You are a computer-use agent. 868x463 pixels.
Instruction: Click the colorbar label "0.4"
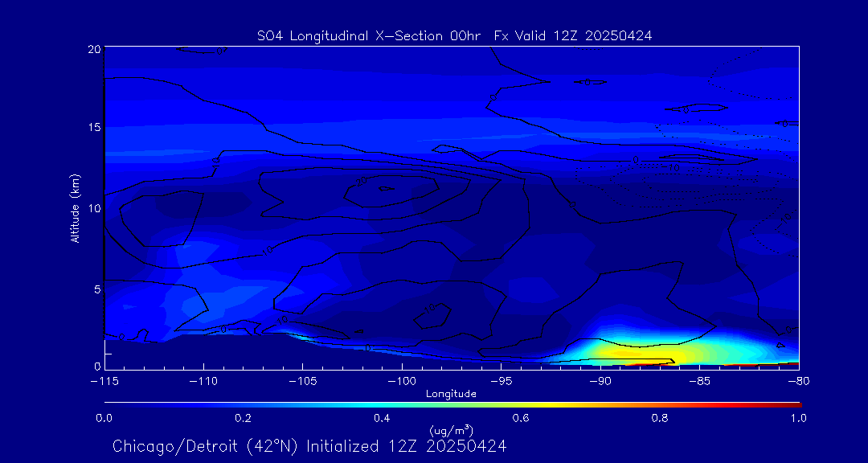[x=382, y=419]
